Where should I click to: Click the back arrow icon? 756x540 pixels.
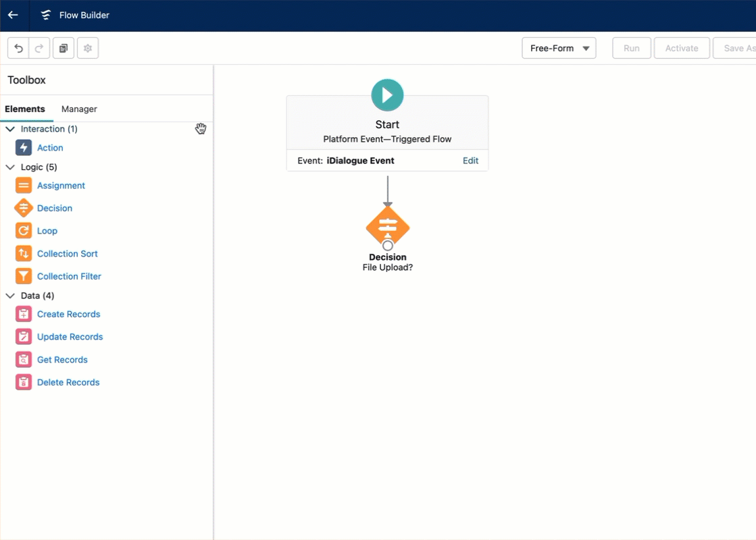click(x=13, y=15)
